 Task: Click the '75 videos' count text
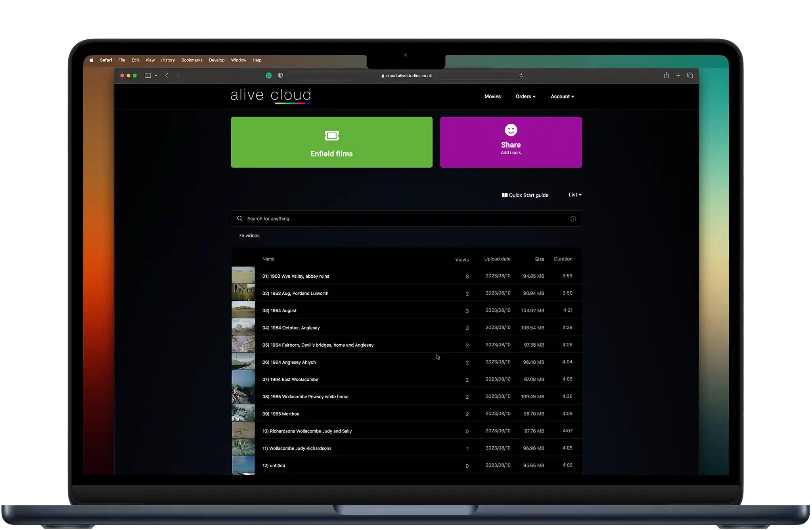249,236
